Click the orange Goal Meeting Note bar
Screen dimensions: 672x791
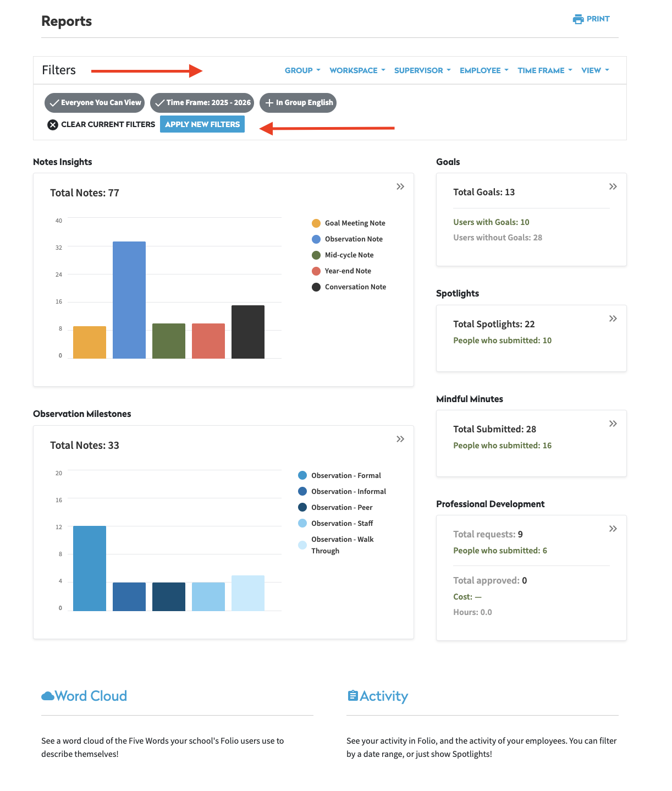click(x=90, y=343)
